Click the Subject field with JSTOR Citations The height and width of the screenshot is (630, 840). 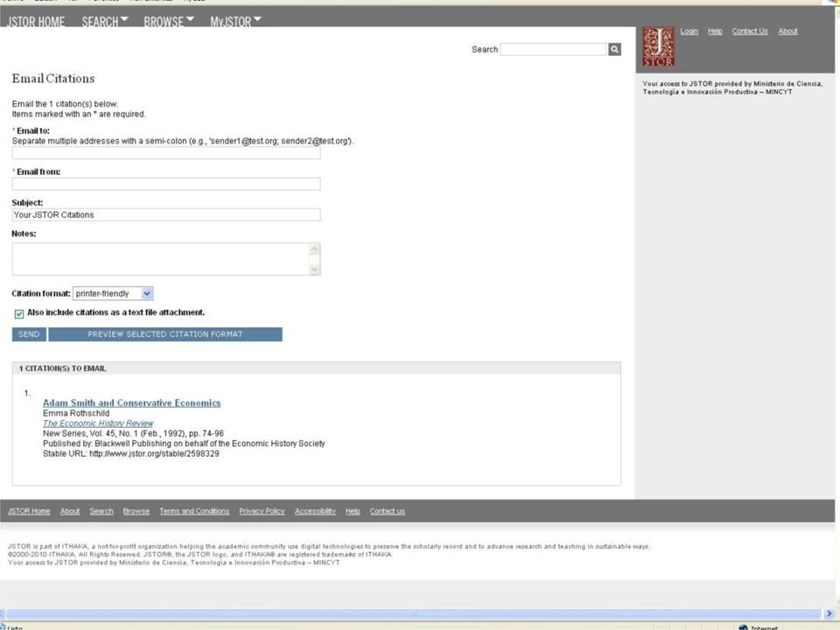click(166, 215)
